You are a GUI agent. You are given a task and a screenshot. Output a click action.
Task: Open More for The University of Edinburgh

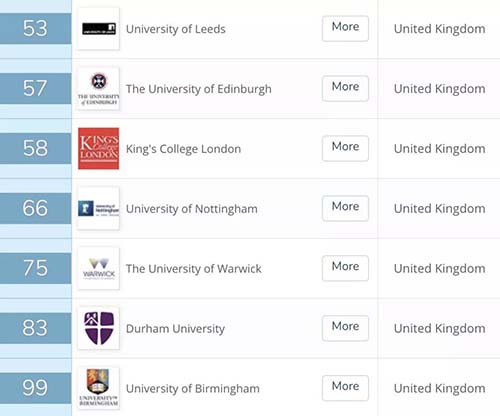pos(345,88)
